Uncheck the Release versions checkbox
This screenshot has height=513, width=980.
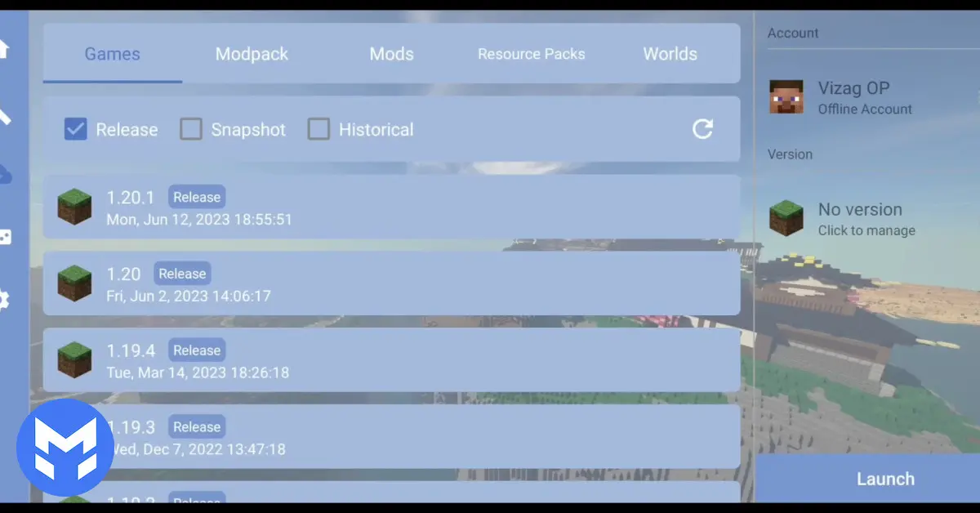[75, 129]
